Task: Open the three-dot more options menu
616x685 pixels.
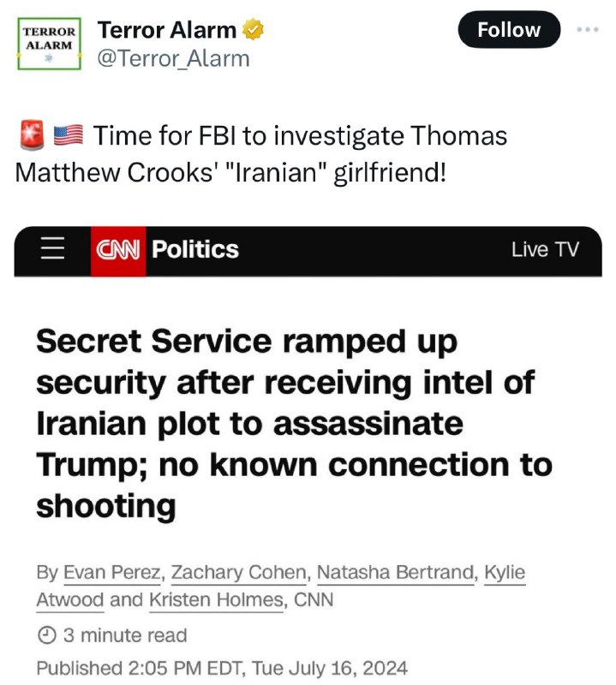Action: 587,30
